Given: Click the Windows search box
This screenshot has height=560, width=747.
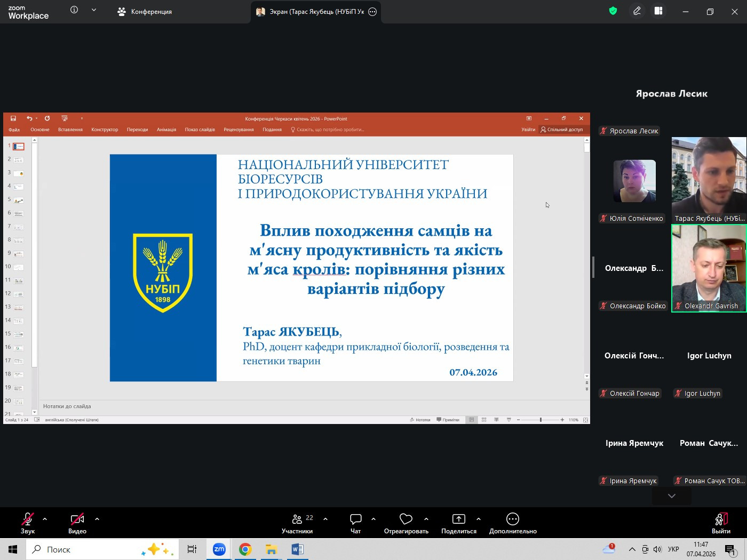Looking at the screenshot, I should tap(101, 549).
